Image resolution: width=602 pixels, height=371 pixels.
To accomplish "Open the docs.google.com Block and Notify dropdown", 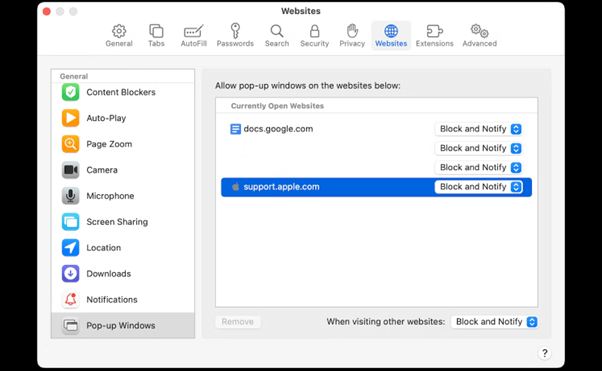I will (x=478, y=129).
